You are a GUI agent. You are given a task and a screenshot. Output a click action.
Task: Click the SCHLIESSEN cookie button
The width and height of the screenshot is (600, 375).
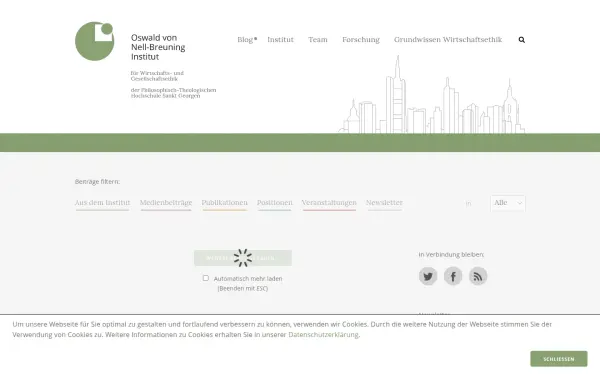[x=559, y=359]
